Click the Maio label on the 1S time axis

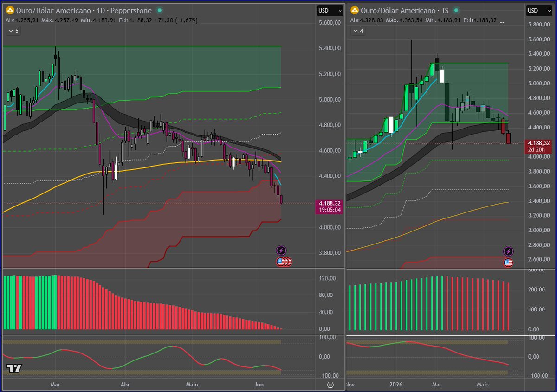coord(483,385)
